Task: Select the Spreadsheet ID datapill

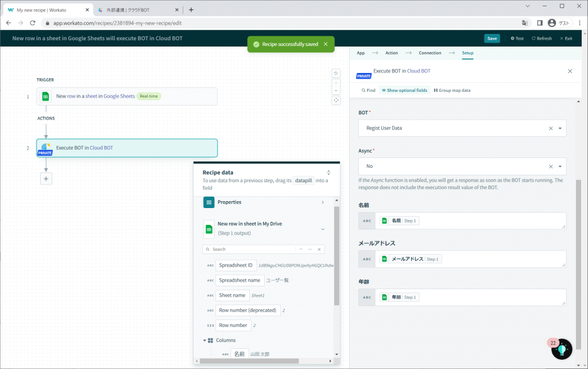Action: tap(236, 266)
